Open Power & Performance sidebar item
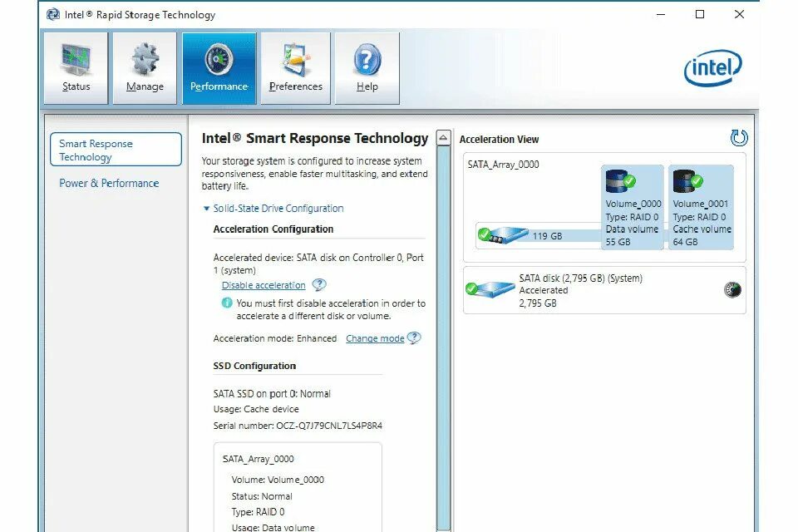Screen dimensions: 798x532 pyautogui.click(x=109, y=183)
